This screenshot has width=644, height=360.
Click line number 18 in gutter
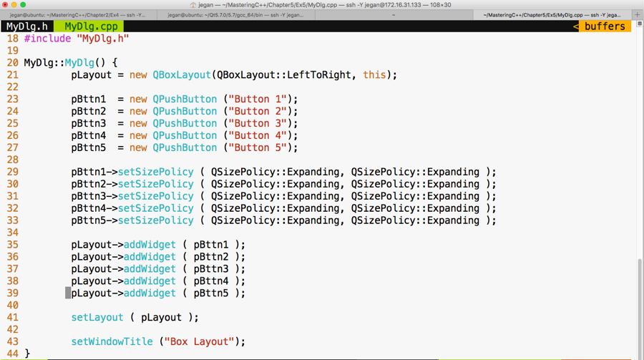tap(13, 39)
